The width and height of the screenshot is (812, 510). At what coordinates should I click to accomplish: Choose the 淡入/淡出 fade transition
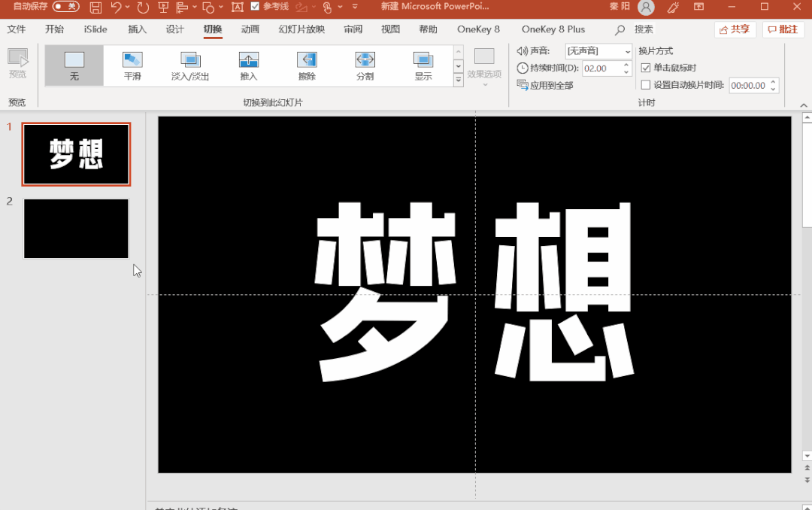(x=190, y=66)
